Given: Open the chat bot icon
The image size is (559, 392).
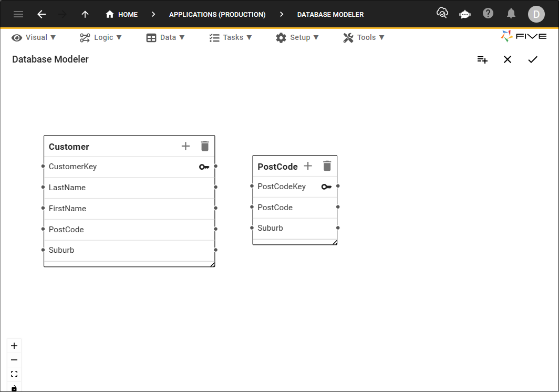Looking at the screenshot, I should [x=465, y=14].
